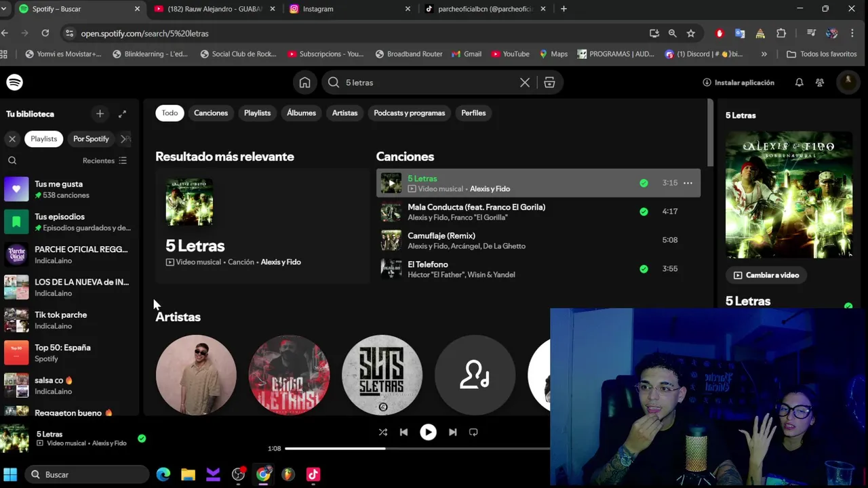868x488 pixels.
Task: Open TikTok app in taskbar
Action: pyautogui.click(x=313, y=474)
